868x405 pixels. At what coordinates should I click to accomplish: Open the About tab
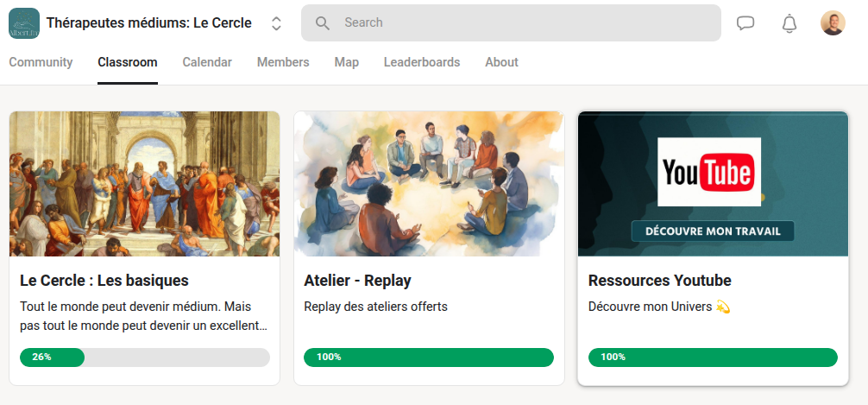point(501,62)
